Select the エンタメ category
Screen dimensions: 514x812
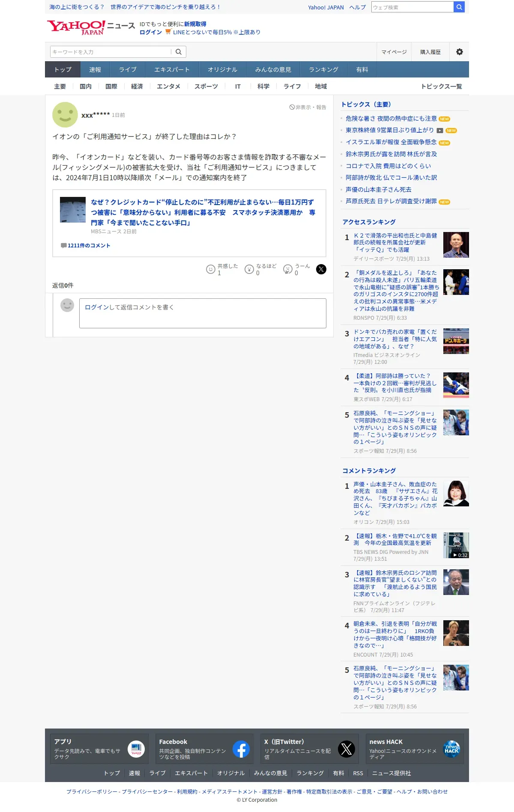coord(168,86)
